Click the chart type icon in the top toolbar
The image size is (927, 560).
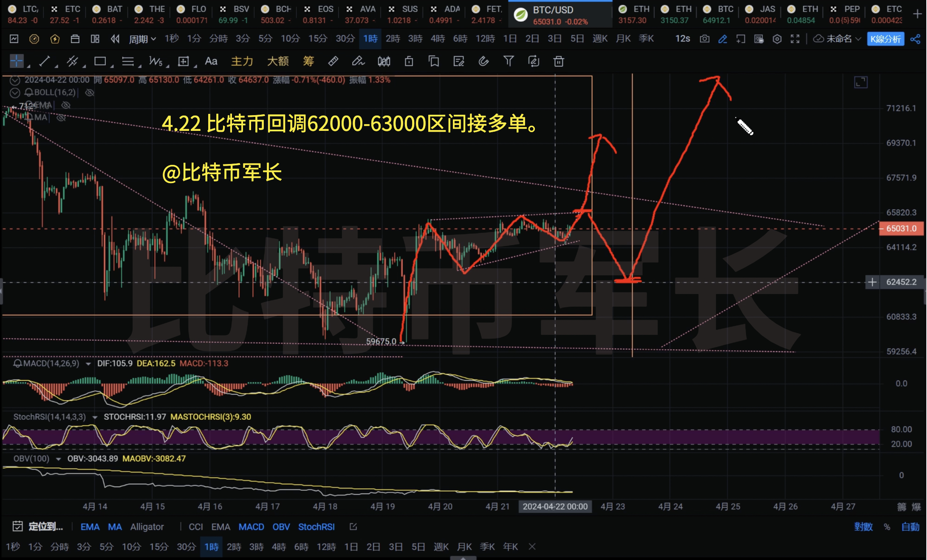(14, 39)
